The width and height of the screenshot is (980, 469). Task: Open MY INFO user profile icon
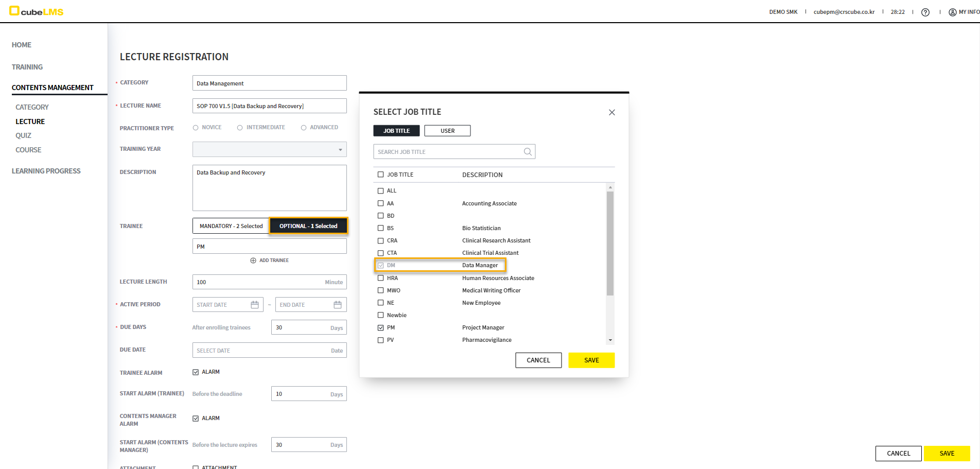pyautogui.click(x=952, y=12)
